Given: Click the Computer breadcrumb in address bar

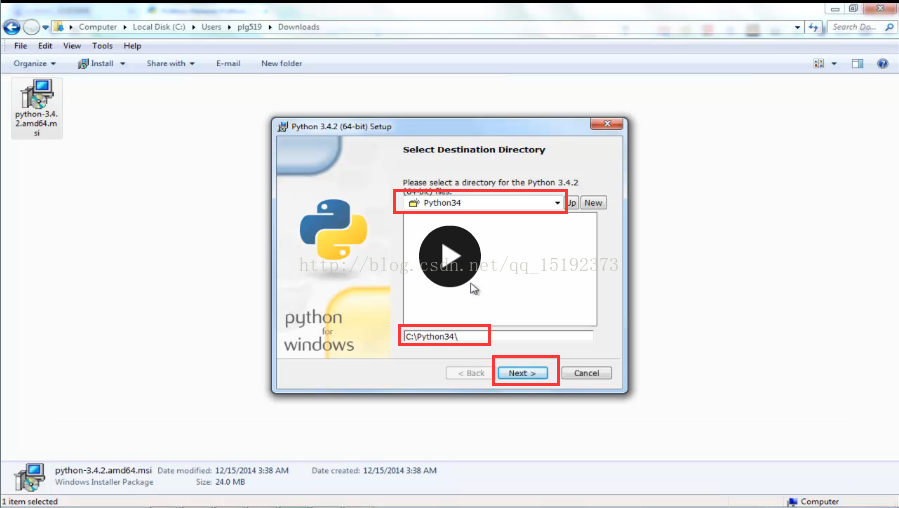Looking at the screenshot, I should [97, 27].
